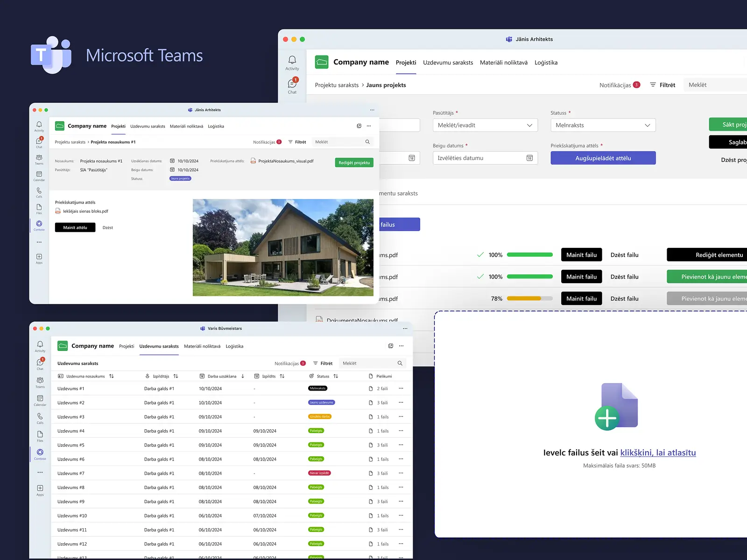Open more options menu for Uzdevums #10 row
This screenshot has height=560, width=747.
[x=401, y=516]
